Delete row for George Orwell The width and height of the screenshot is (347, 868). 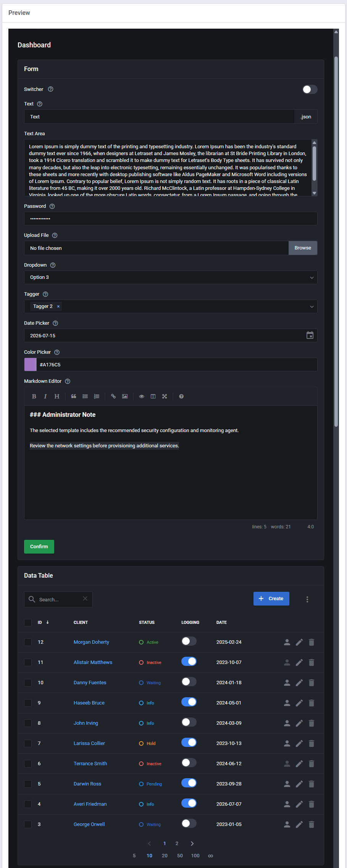pos(311,824)
